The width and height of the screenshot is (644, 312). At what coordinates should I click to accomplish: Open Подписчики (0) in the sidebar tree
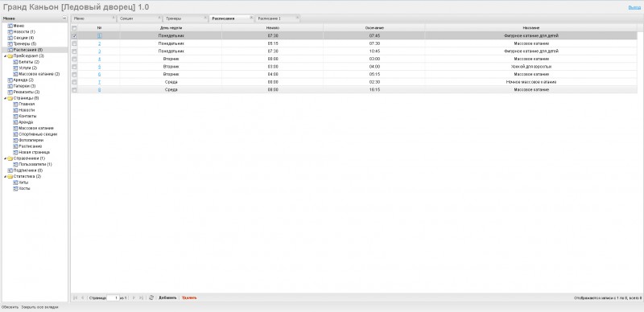tap(28, 170)
